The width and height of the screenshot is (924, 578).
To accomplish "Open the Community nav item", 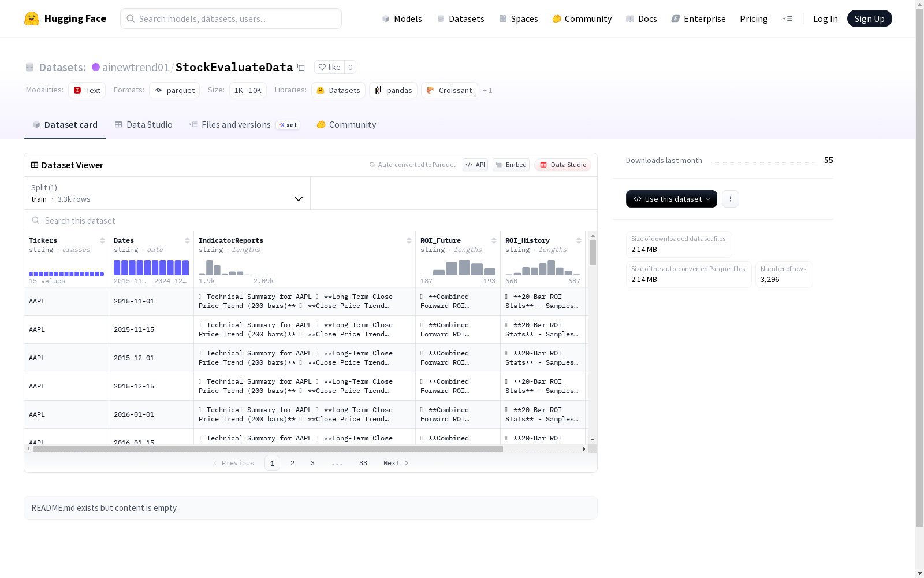I will click(582, 18).
